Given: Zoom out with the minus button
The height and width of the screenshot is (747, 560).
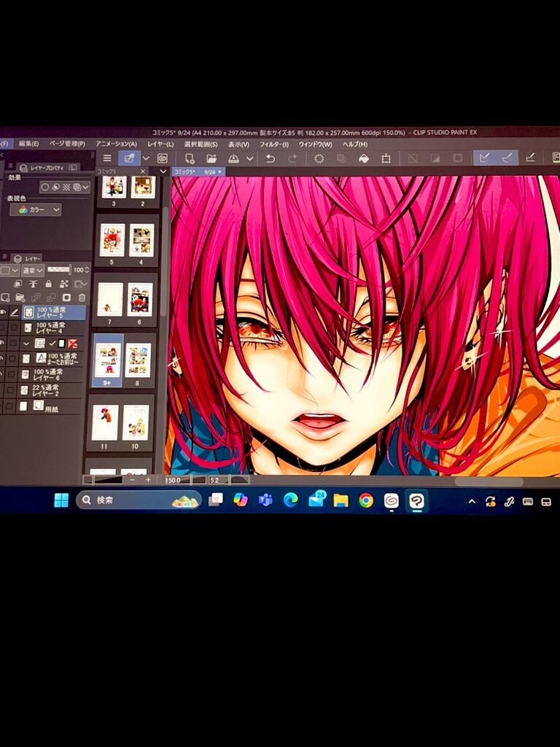Looking at the screenshot, I should 132,480.
